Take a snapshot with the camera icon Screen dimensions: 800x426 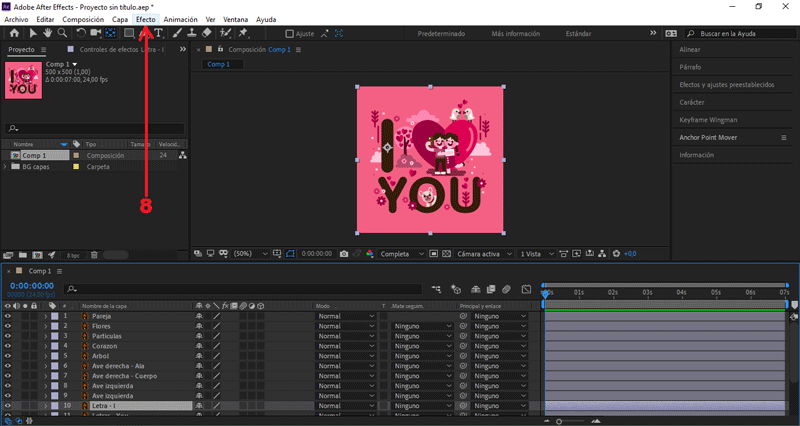click(x=343, y=254)
